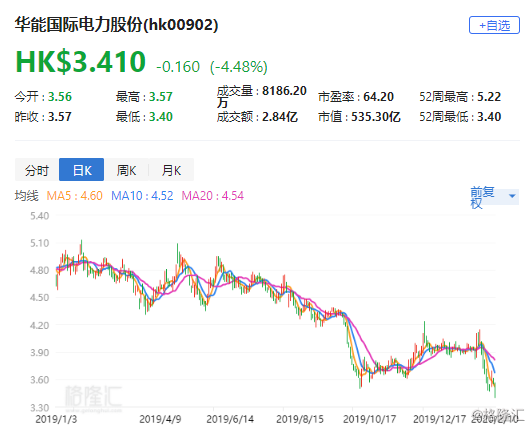Click the 5.10 price axis label

pyautogui.click(x=40, y=243)
